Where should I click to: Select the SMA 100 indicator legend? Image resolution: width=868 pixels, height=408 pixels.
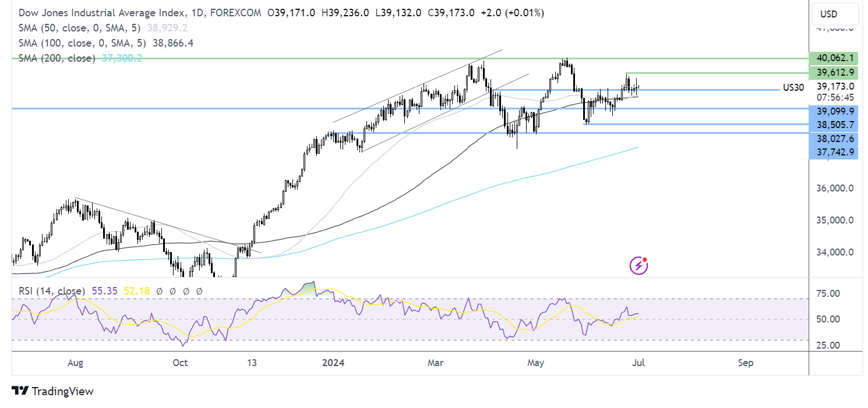[82, 42]
